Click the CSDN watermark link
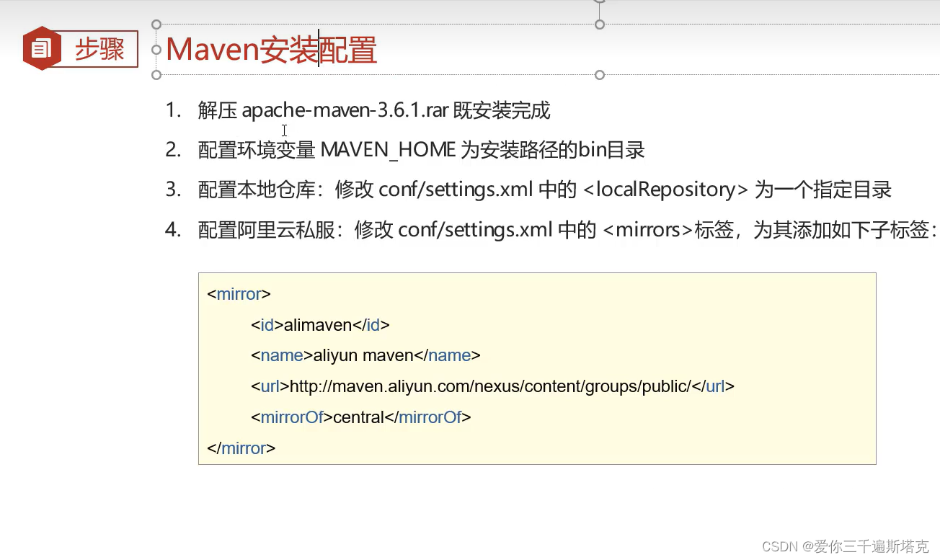 pyautogui.click(x=780, y=546)
